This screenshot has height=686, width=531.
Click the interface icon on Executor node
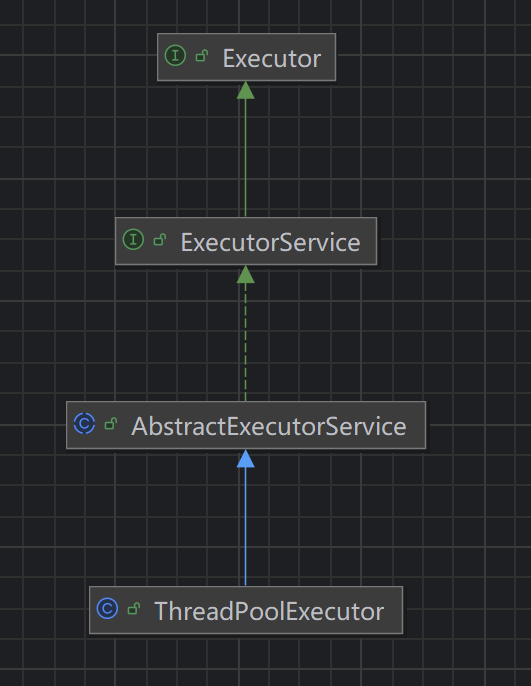coord(175,56)
